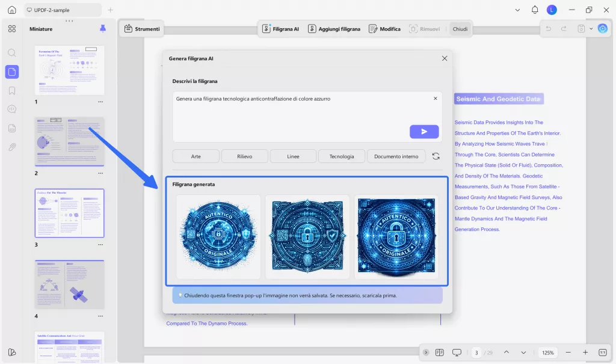Open the thumbnails grid view icon
The height and width of the screenshot is (364, 616).
(x=12, y=29)
